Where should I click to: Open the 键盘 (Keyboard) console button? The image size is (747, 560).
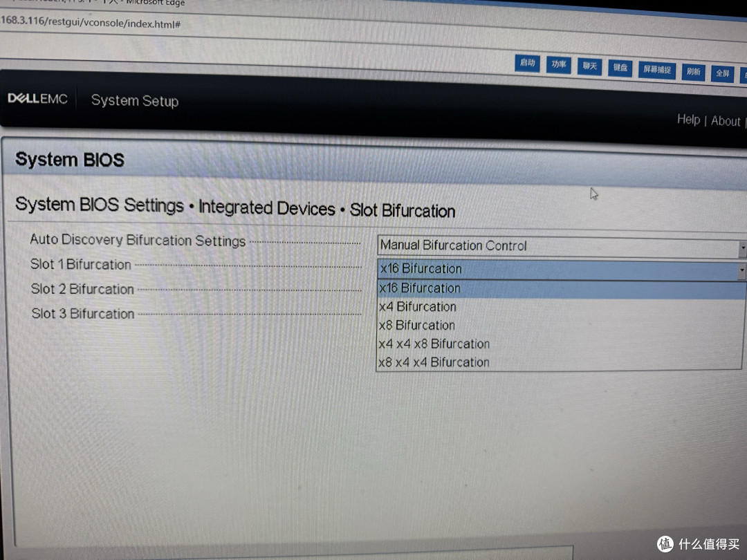620,68
